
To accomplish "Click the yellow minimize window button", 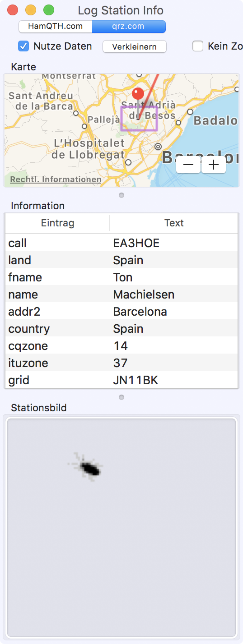I will pos(30,10).
